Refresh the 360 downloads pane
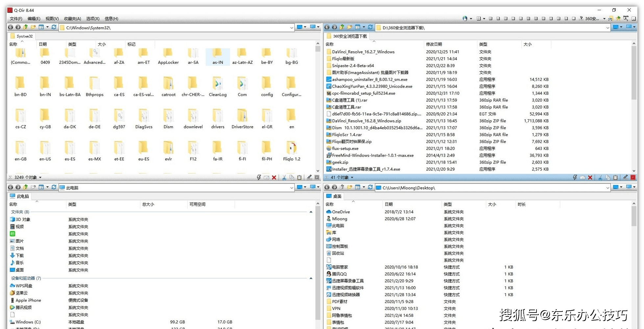644x329 pixels. click(x=370, y=27)
